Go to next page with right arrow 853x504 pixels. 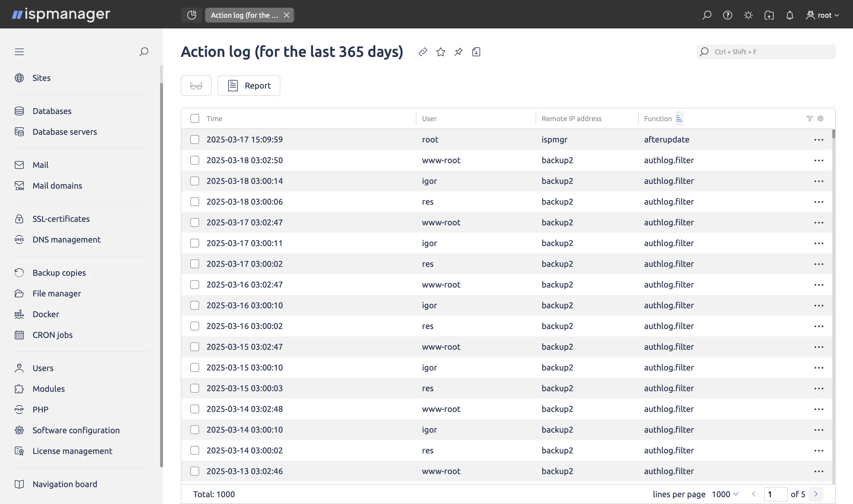pos(816,494)
